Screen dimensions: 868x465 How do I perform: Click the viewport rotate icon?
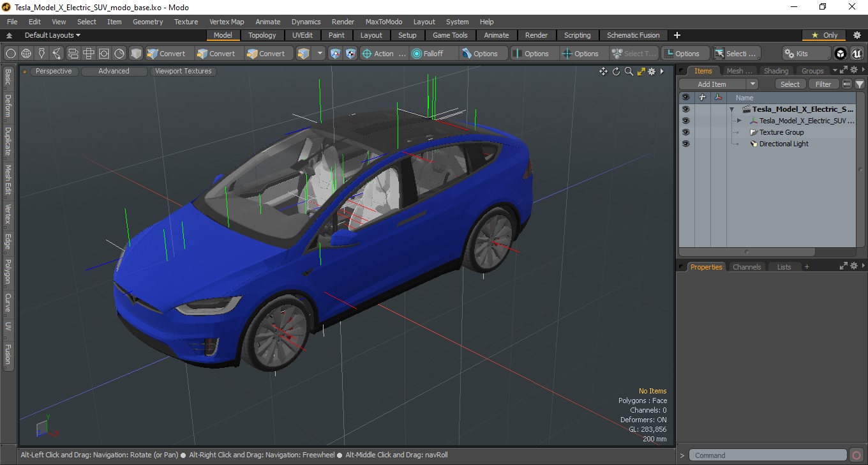point(617,72)
